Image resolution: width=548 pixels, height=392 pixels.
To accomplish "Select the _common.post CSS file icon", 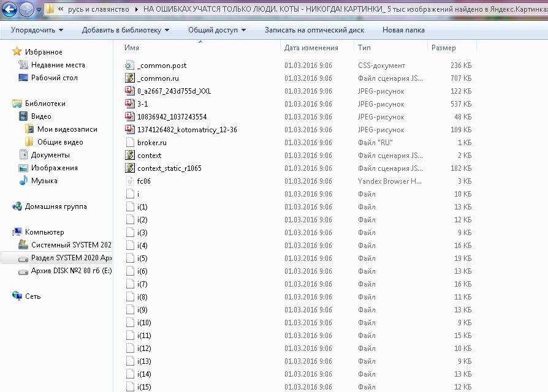I will pos(130,66).
